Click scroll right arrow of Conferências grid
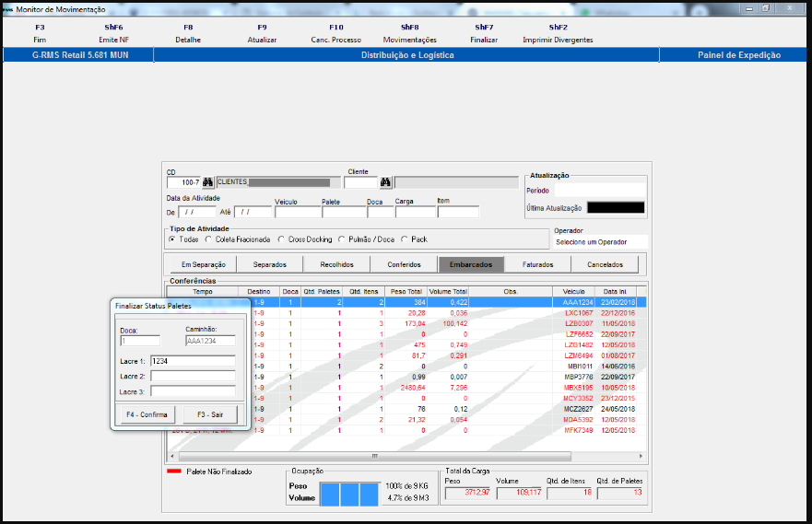Screen dimensions: 812x524 tap(641, 456)
